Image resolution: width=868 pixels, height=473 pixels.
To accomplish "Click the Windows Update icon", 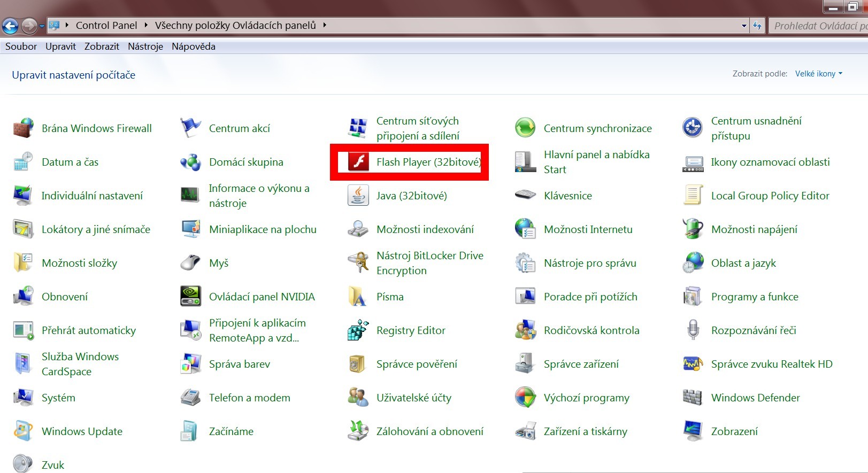I will point(23,431).
